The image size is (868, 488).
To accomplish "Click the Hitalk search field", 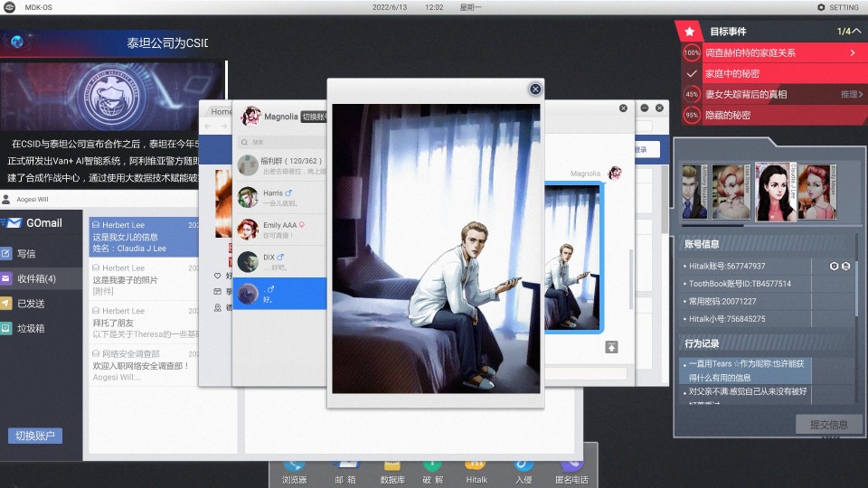I will click(282, 142).
